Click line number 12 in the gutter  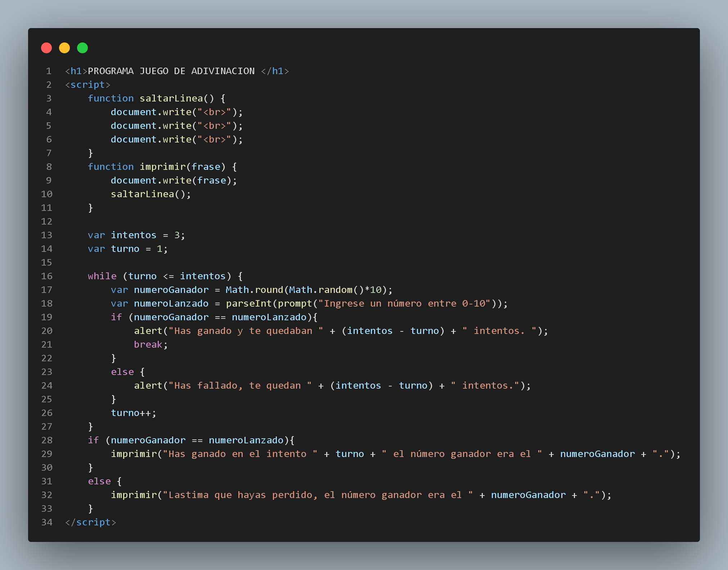point(47,221)
